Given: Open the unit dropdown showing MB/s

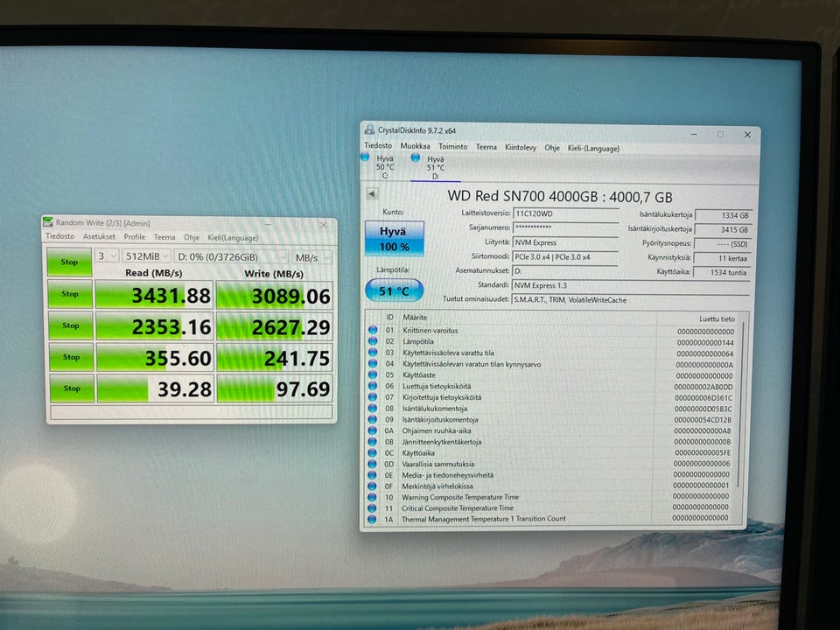Looking at the screenshot, I should [311, 257].
